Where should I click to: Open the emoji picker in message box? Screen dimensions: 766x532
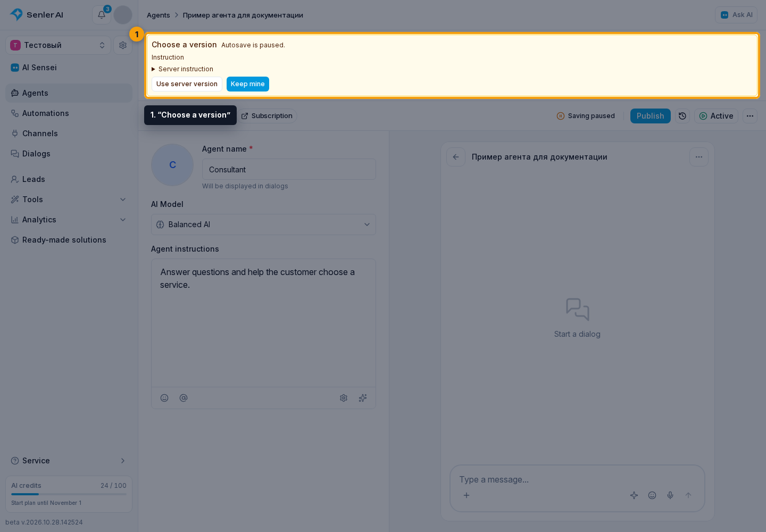(652, 495)
